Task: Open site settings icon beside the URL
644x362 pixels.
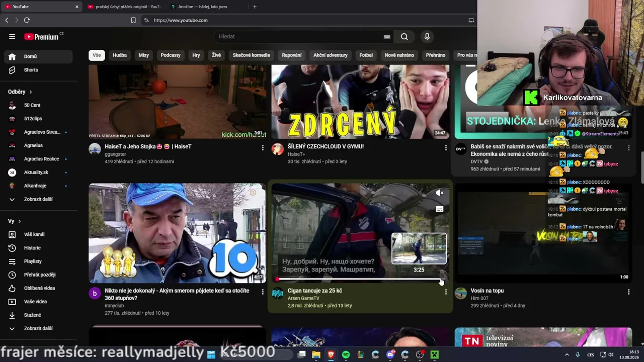Action: (x=146, y=20)
